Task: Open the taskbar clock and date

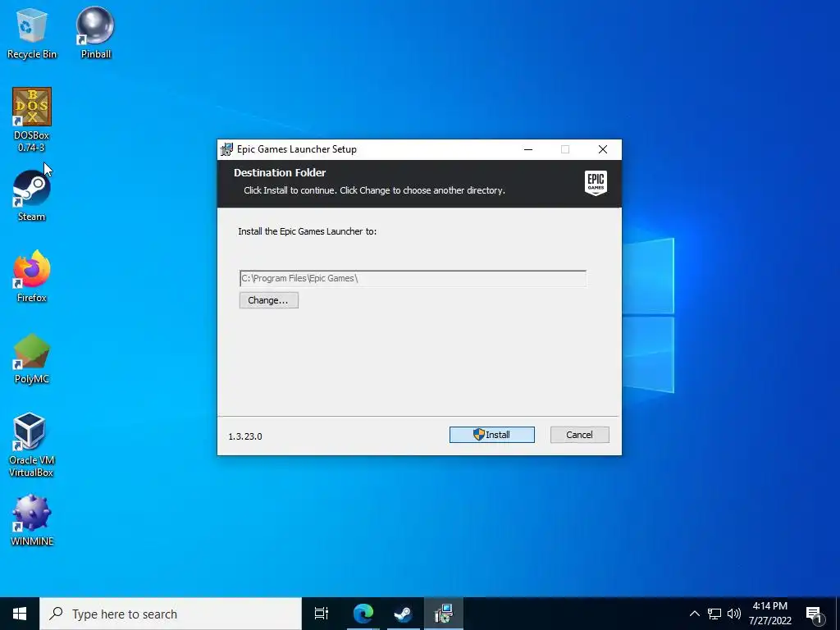Action: click(x=769, y=614)
